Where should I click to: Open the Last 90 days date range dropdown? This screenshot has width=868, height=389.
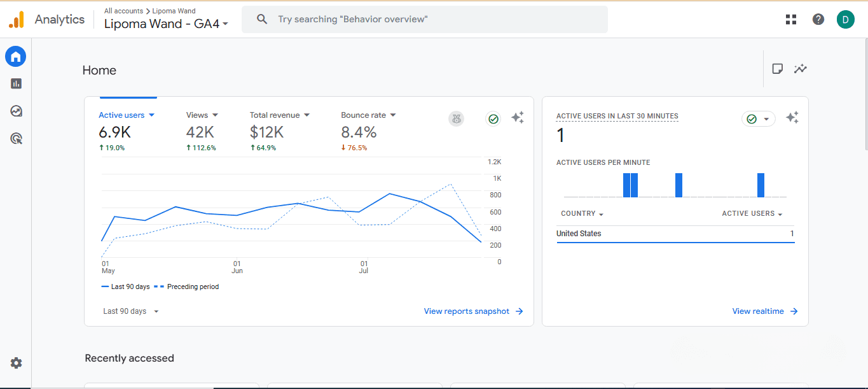tap(131, 311)
